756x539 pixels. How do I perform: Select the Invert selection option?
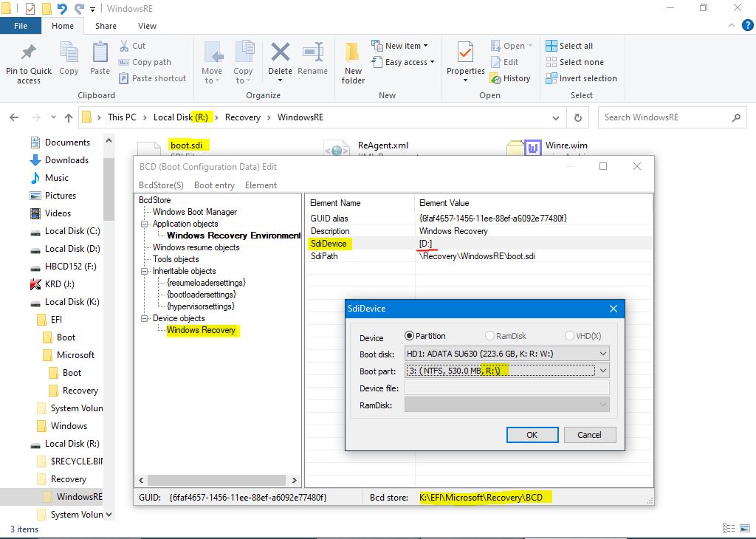click(x=581, y=78)
